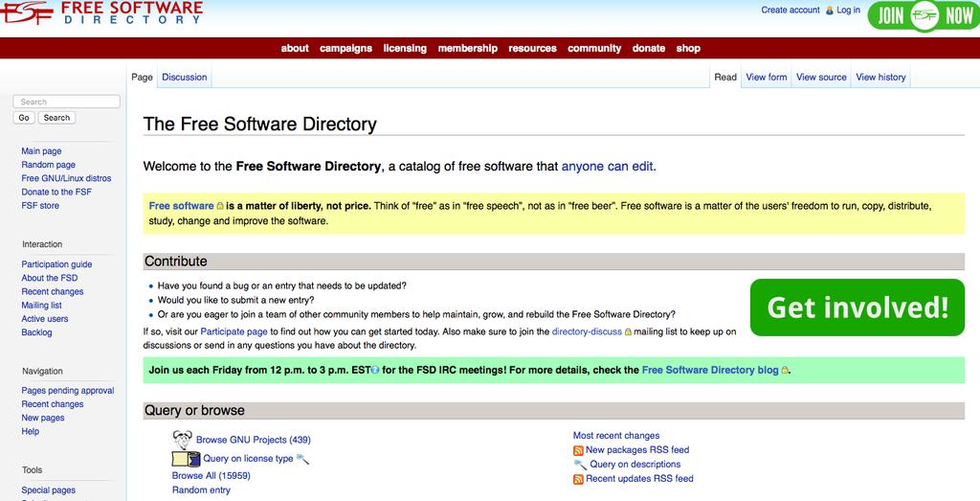The height and width of the screenshot is (501, 980).
Task: Open the New pages link
Action: (42, 418)
